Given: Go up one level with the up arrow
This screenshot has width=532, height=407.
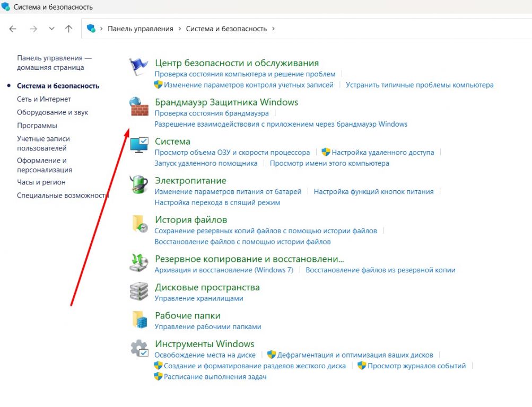Looking at the screenshot, I should pyautogui.click(x=68, y=29).
